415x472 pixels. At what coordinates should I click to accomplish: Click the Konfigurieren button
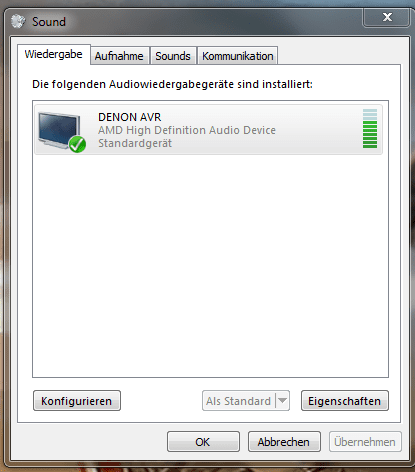pyautogui.click(x=77, y=401)
